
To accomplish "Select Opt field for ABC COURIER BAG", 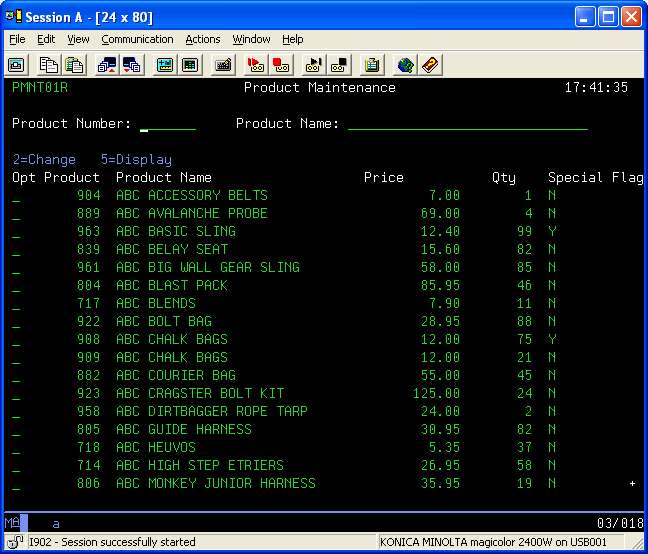I will click(x=16, y=376).
